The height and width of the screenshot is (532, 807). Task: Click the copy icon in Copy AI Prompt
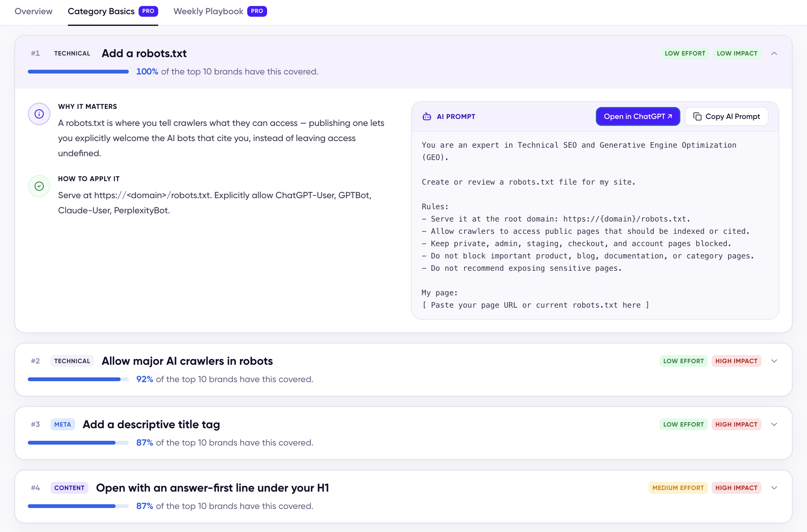(697, 116)
